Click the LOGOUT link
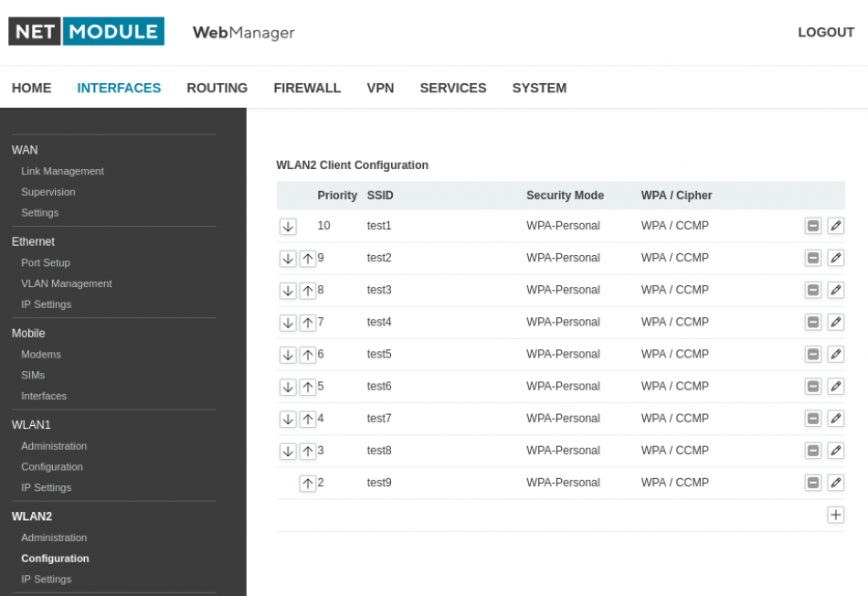This screenshot has width=868, height=596. [x=826, y=32]
